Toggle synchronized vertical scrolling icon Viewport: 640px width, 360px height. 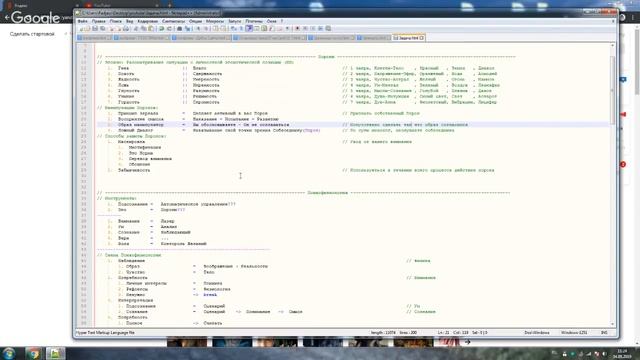click(215, 29)
